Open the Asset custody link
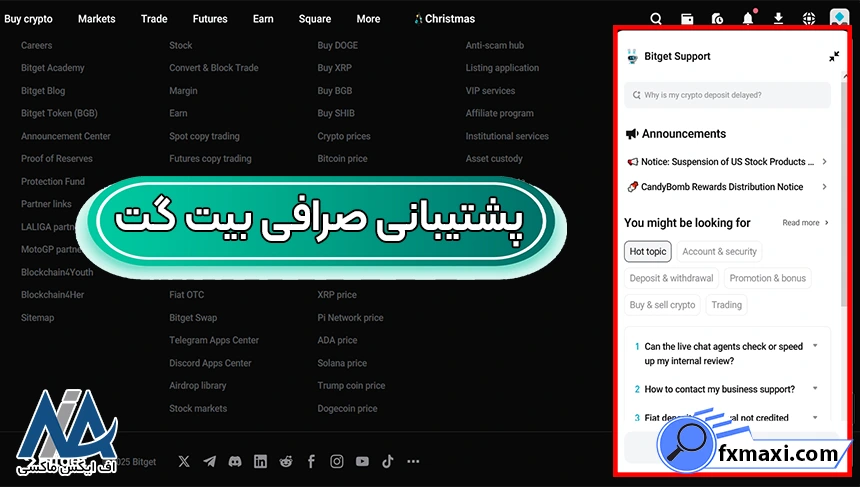 pos(494,158)
